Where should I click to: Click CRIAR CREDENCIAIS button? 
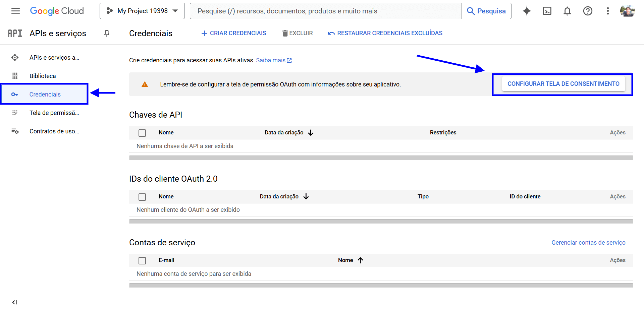234,33
